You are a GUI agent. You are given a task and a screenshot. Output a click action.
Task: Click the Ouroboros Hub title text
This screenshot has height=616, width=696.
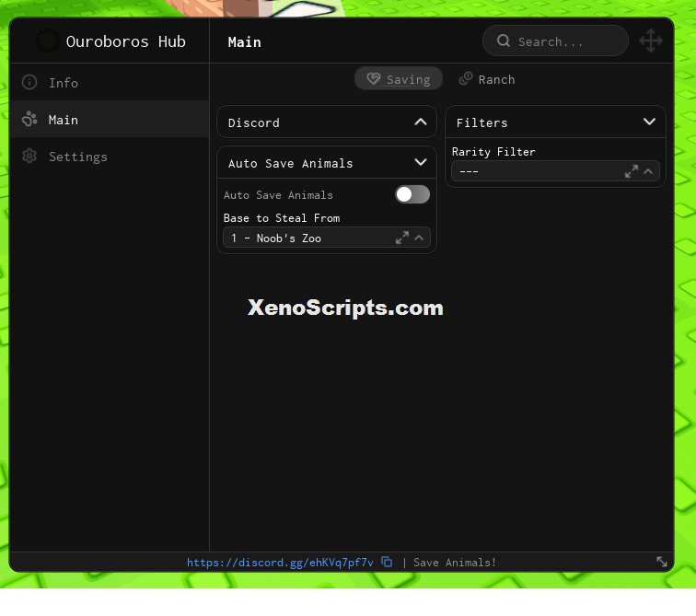coord(125,41)
